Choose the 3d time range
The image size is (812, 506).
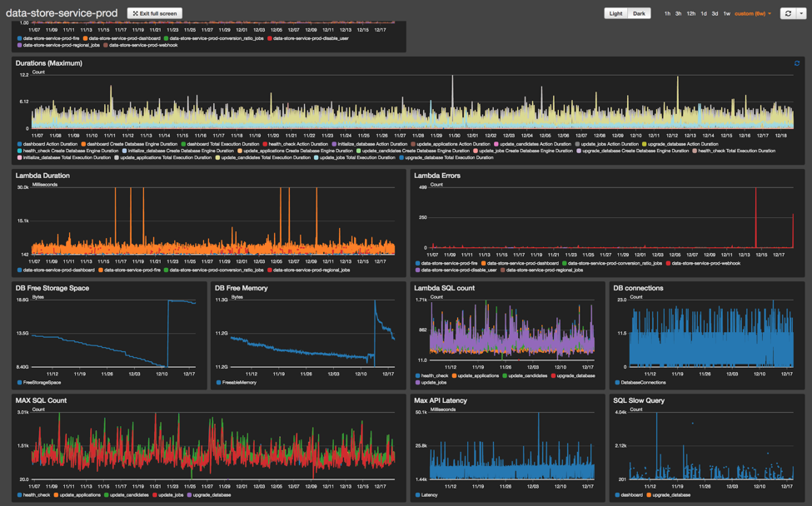point(715,13)
